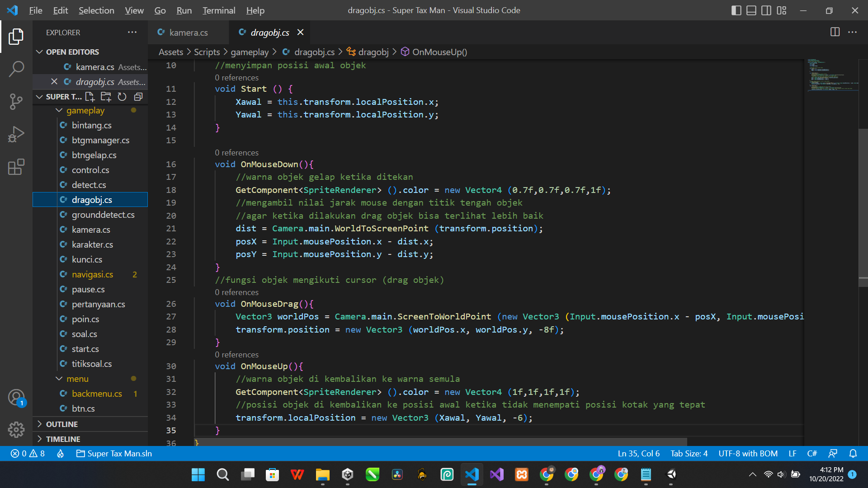
Task: Open the Extensions view
Action: point(16,167)
